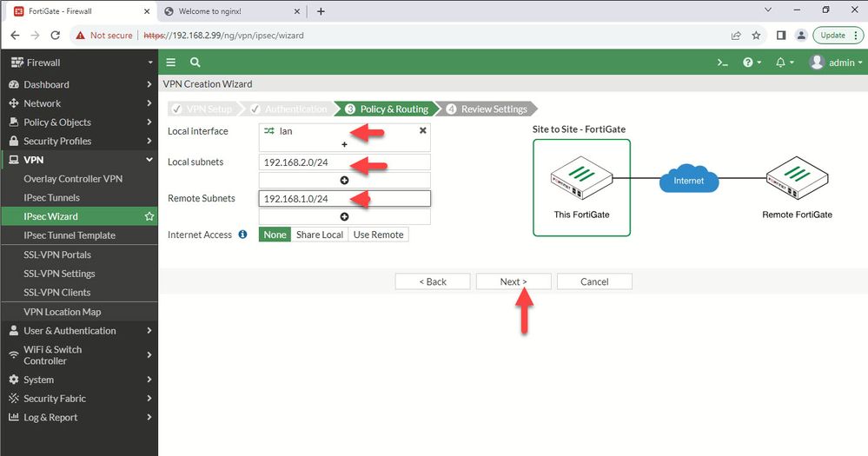Image resolution: width=868 pixels, height=456 pixels.
Task: Open the browser profile avatar
Action: click(801, 36)
